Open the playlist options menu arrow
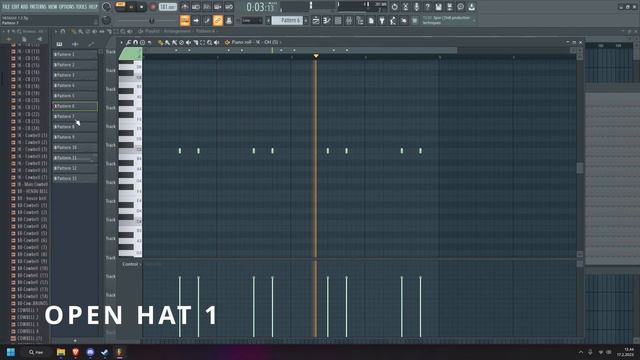Image resolution: width=640 pixels, height=360 pixels. [x=56, y=31]
